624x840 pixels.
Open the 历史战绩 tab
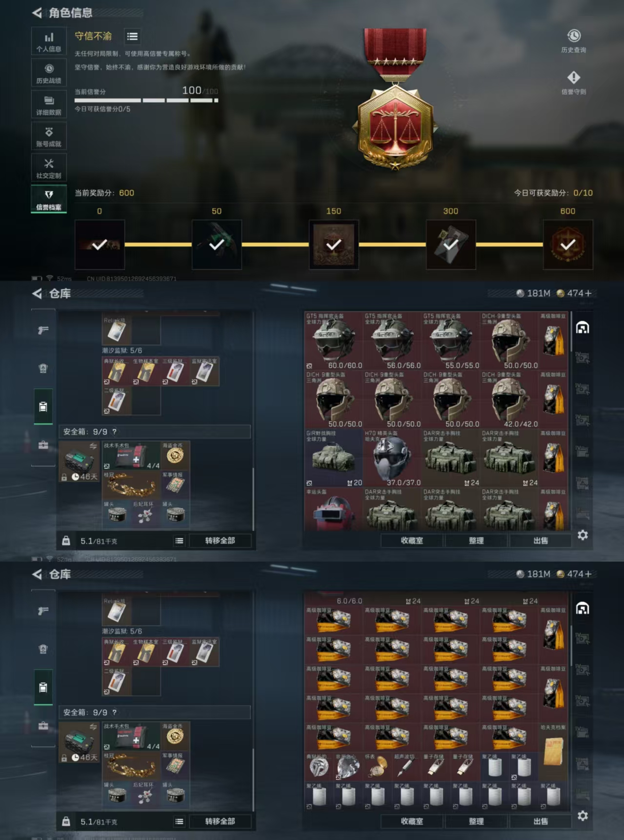pyautogui.click(x=49, y=73)
